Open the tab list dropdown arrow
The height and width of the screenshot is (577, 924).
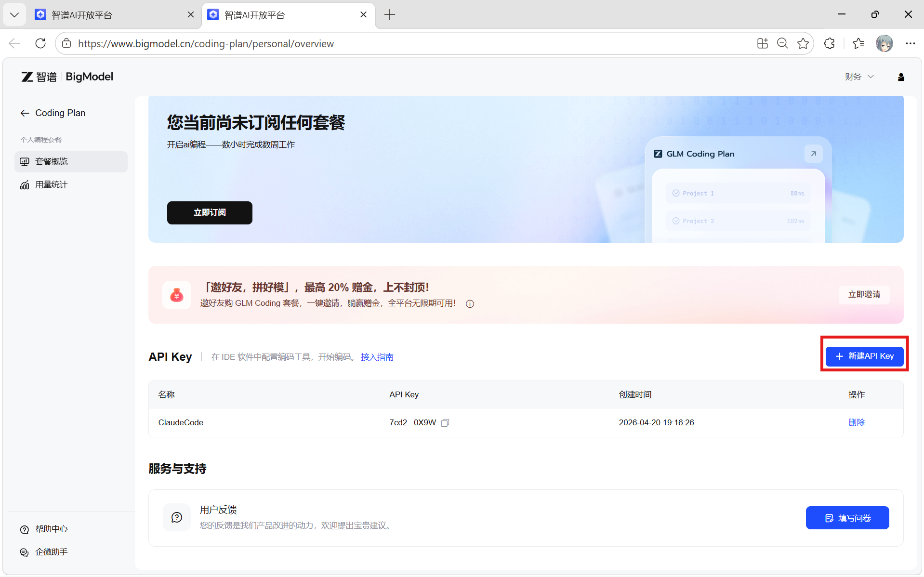[x=14, y=15]
